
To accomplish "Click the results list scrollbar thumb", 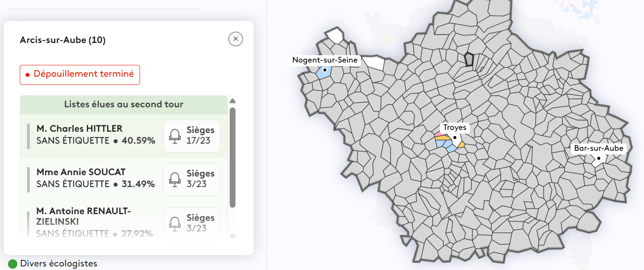I will [x=233, y=157].
